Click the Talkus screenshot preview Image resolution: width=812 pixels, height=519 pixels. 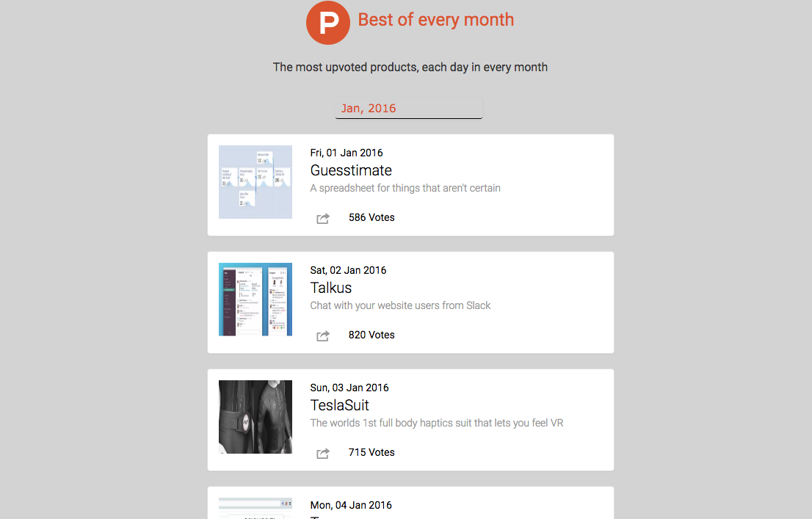(255, 299)
